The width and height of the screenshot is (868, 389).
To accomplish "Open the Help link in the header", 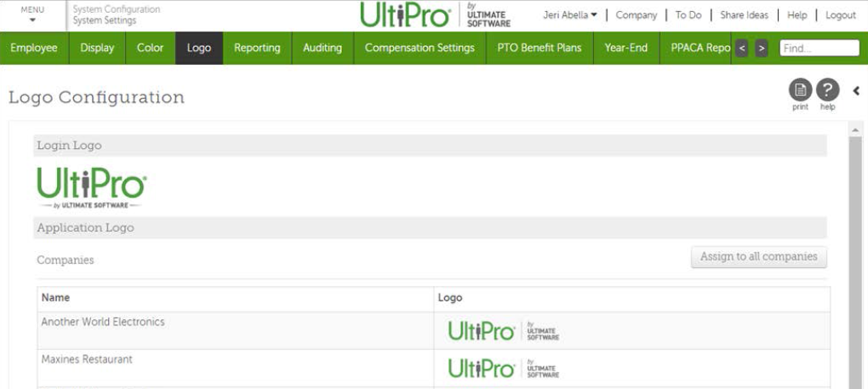I will [797, 15].
